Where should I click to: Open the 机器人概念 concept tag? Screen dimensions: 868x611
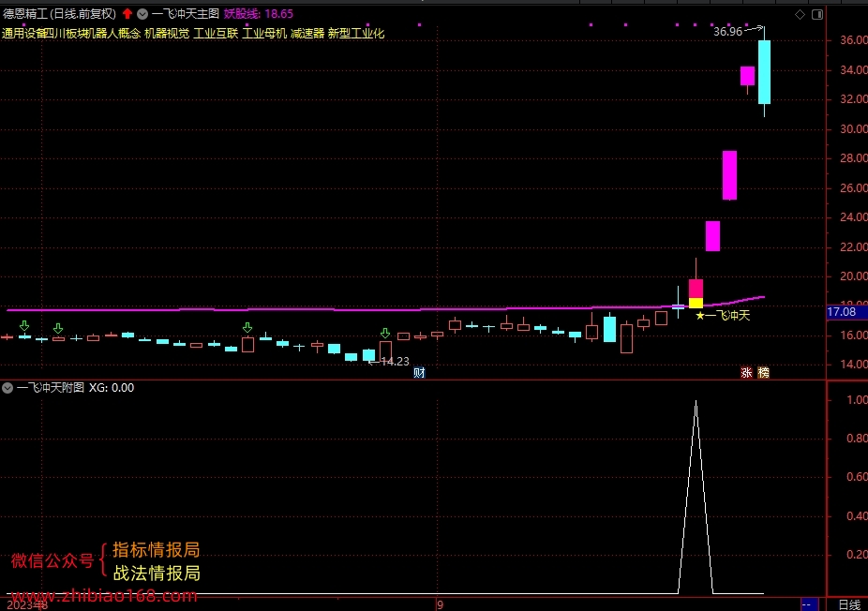114,33
